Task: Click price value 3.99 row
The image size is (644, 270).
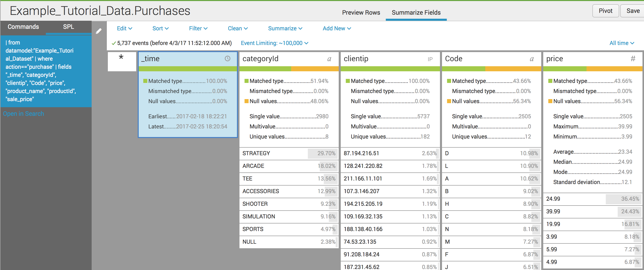Action: (x=593, y=237)
